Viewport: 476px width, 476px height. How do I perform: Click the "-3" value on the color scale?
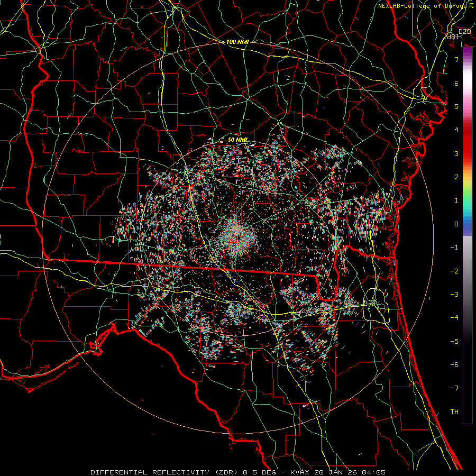pyautogui.click(x=454, y=295)
